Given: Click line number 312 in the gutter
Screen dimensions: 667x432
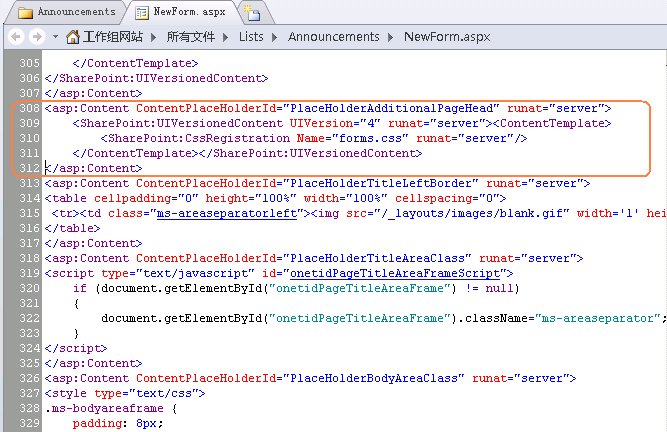Looking at the screenshot, I should (x=29, y=168).
